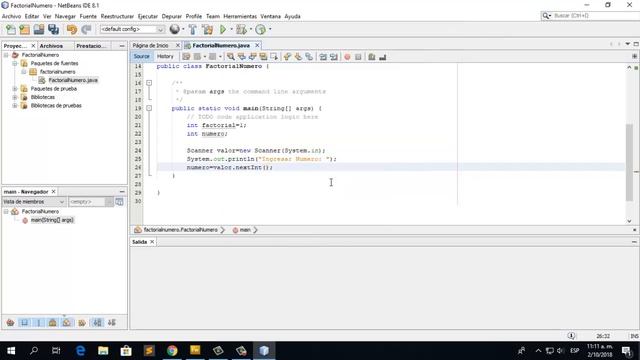Viewport: 640px width, 360px height.
Task: Click the Shift Line Right editor icon
Action: 334,57
